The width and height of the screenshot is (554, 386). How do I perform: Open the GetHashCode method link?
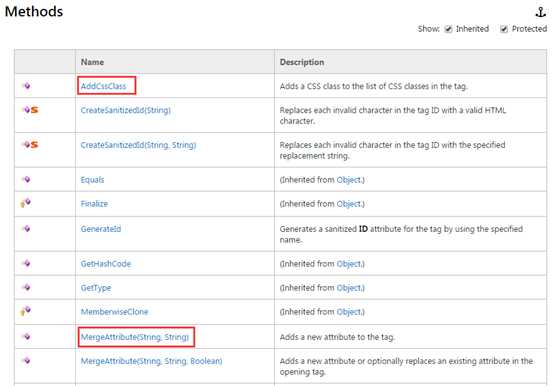pyautogui.click(x=106, y=264)
